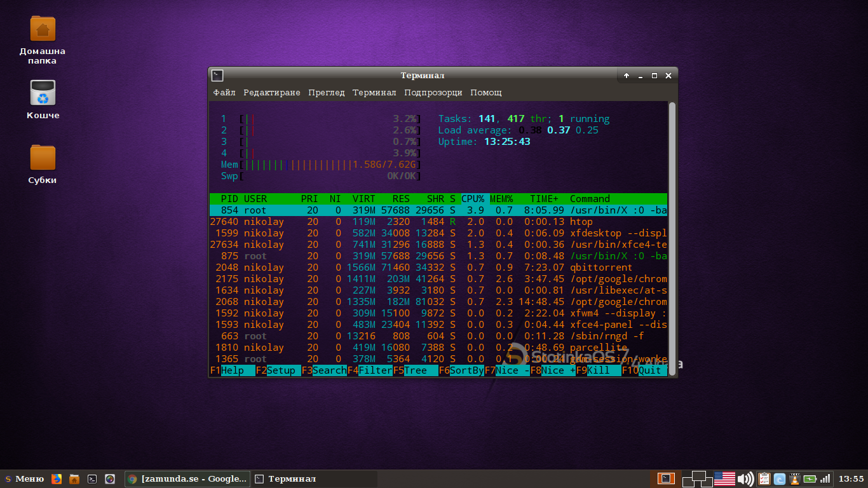868x488 pixels.
Task: Click F3 Search in htop
Action: (x=324, y=370)
